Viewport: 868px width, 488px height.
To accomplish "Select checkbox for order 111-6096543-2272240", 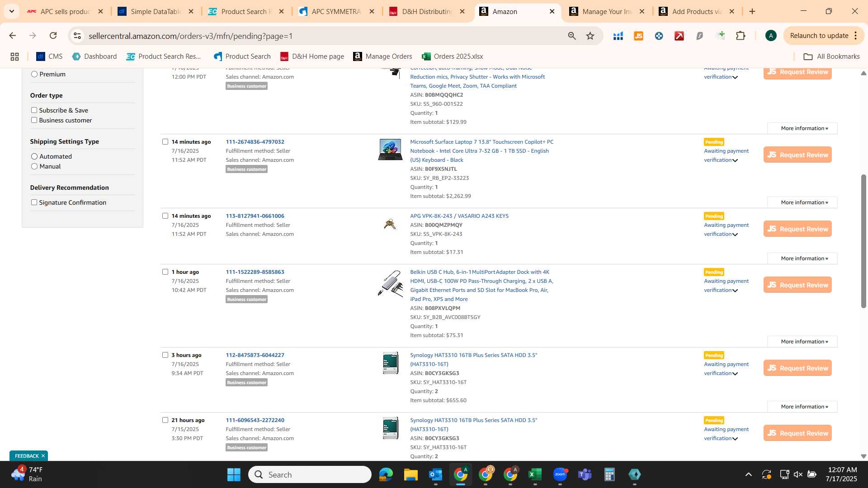I will [165, 420].
